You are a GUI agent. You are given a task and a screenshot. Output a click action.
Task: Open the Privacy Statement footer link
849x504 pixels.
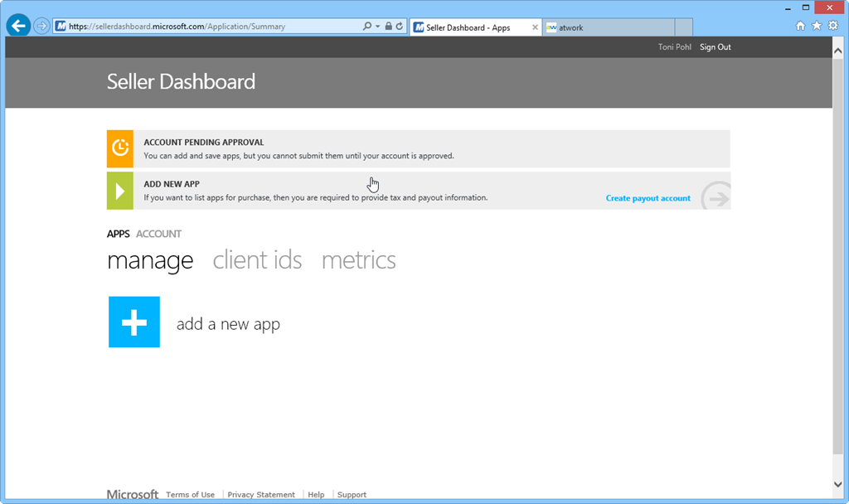pyautogui.click(x=261, y=495)
